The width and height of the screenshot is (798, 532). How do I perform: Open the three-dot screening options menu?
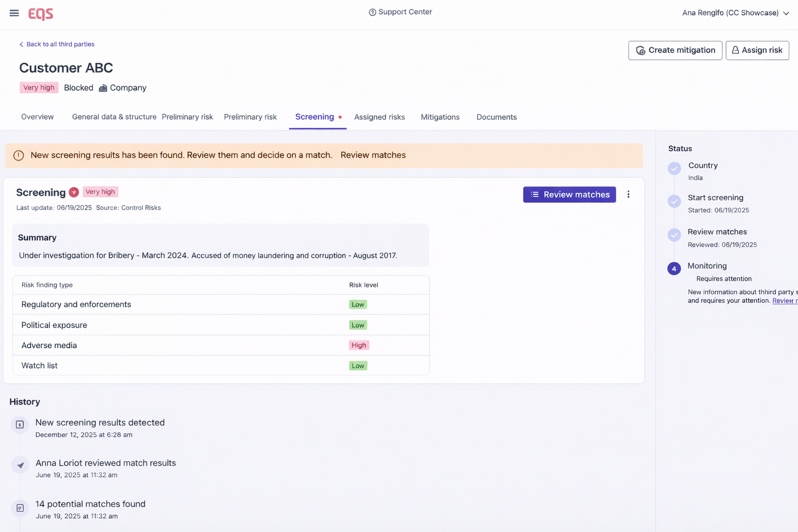[x=628, y=194]
